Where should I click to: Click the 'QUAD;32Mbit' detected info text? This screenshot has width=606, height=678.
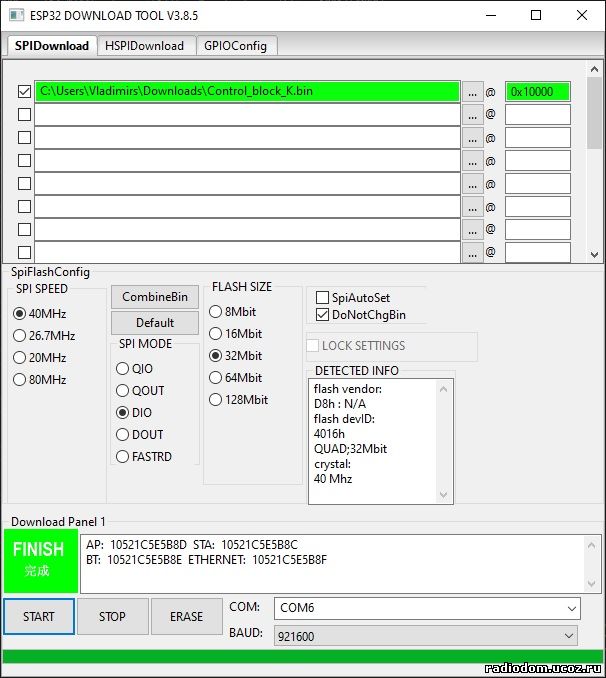pyautogui.click(x=350, y=449)
